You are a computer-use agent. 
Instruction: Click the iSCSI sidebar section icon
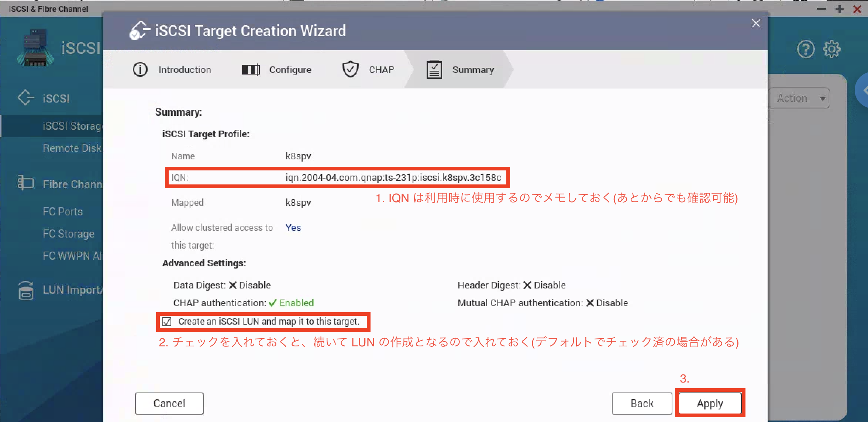(x=25, y=98)
